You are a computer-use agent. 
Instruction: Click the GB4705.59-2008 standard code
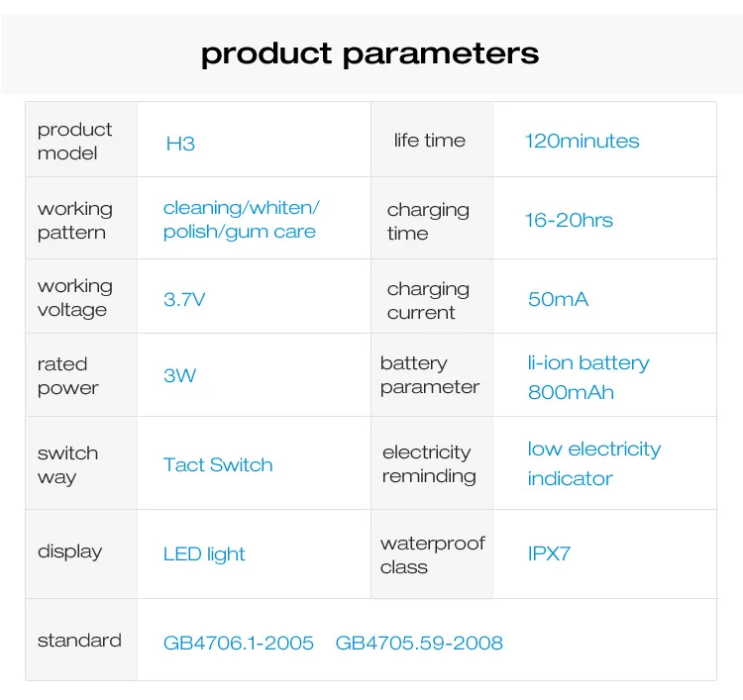click(x=419, y=644)
